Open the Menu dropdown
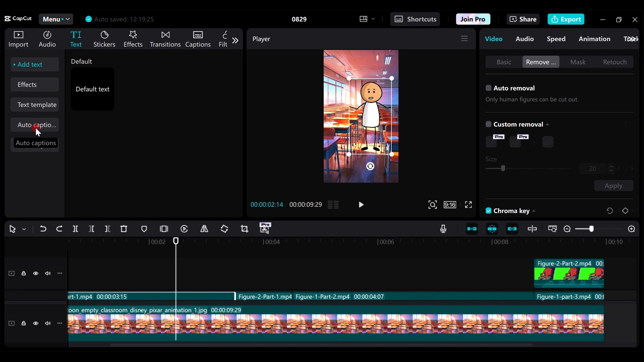 [x=56, y=19]
